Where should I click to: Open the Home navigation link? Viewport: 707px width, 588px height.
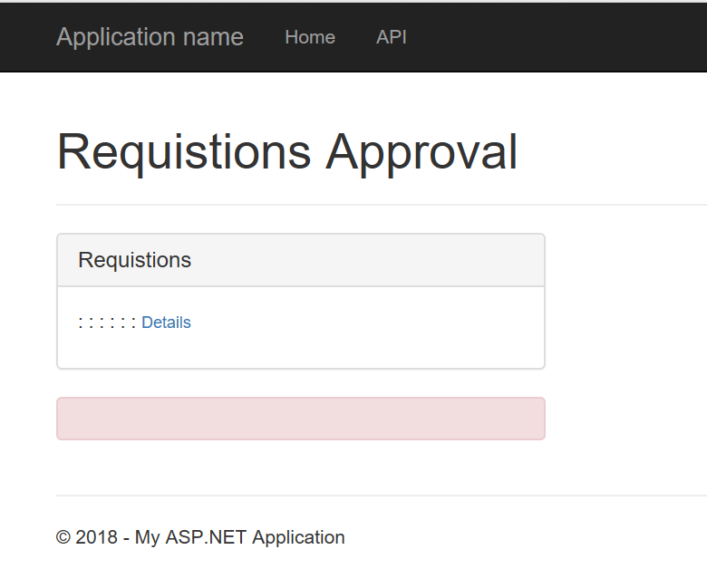pos(310,37)
